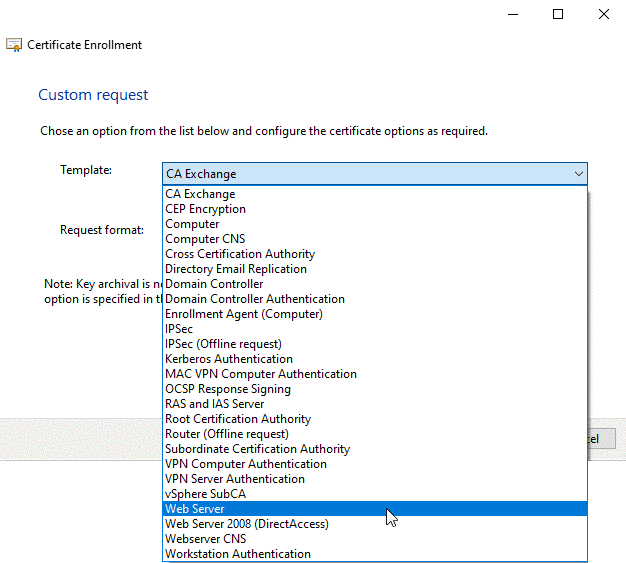The width and height of the screenshot is (626, 563).
Task: Choose Subordinate Certification Authority template
Action: coord(257,449)
